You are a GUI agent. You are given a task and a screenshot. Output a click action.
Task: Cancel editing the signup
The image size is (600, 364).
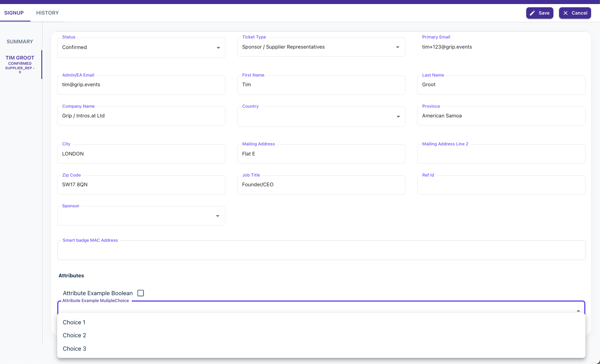[x=575, y=13]
